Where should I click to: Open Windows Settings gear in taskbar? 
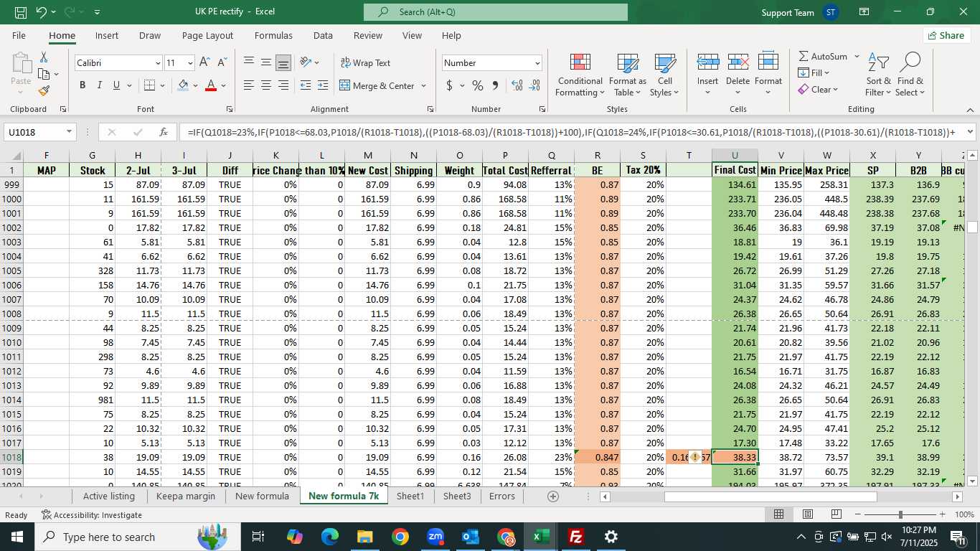pos(611,537)
